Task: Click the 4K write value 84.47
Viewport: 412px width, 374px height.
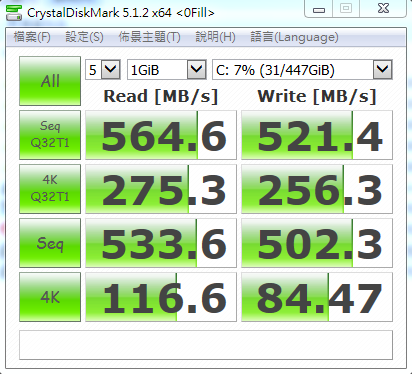Action: tap(317, 297)
